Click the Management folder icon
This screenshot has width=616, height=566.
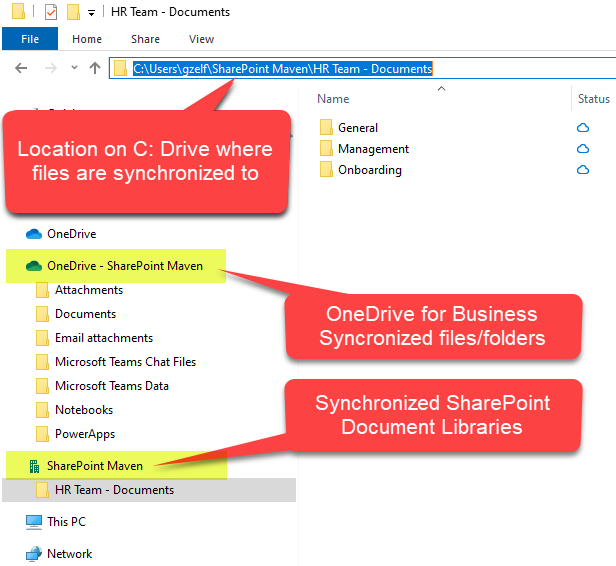pyautogui.click(x=326, y=148)
